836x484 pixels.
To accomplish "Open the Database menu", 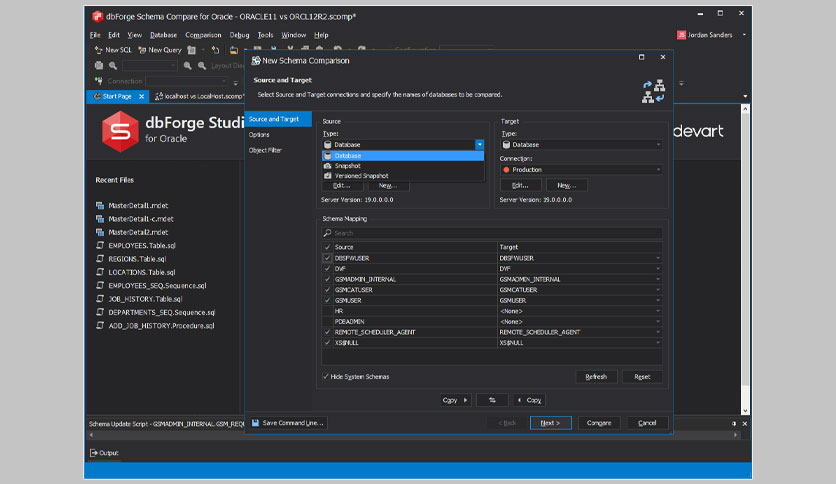I will click(x=163, y=35).
